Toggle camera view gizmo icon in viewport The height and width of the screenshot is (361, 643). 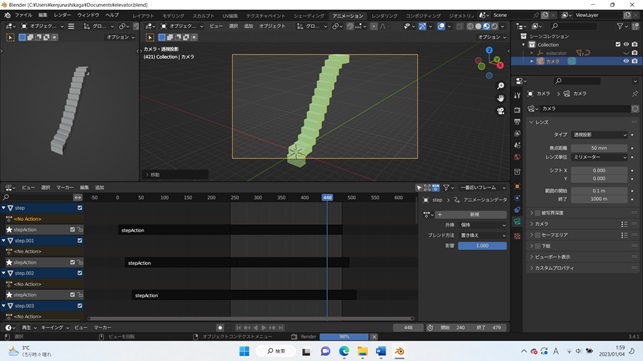(x=500, y=111)
